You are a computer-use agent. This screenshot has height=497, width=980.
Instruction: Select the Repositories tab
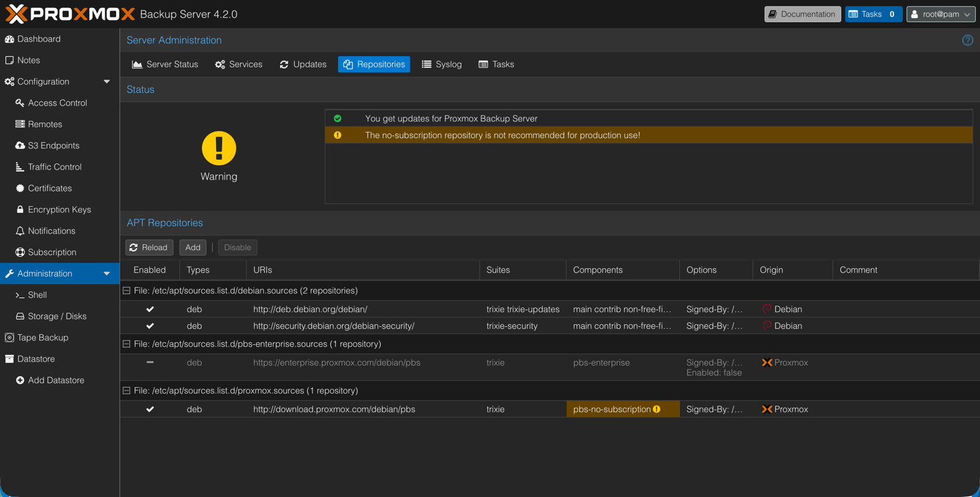tap(374, 64)
